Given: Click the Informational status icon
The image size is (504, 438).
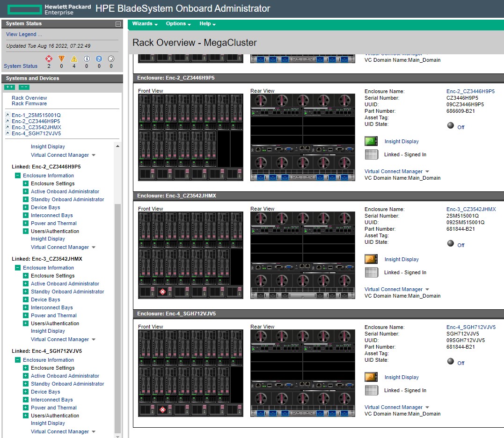Looking at the screenshot, I should click(x=87, y=58).
